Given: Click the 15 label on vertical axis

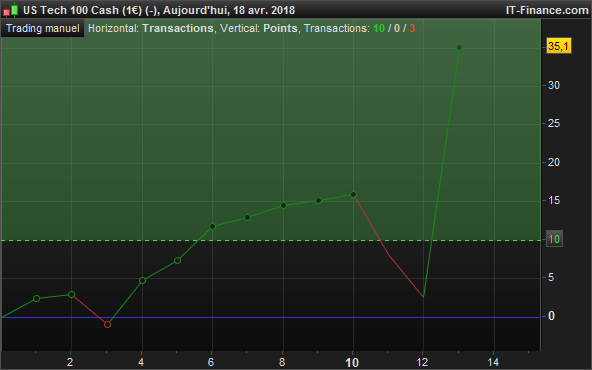Looking at the screenshot, I should tap(554, 200).
